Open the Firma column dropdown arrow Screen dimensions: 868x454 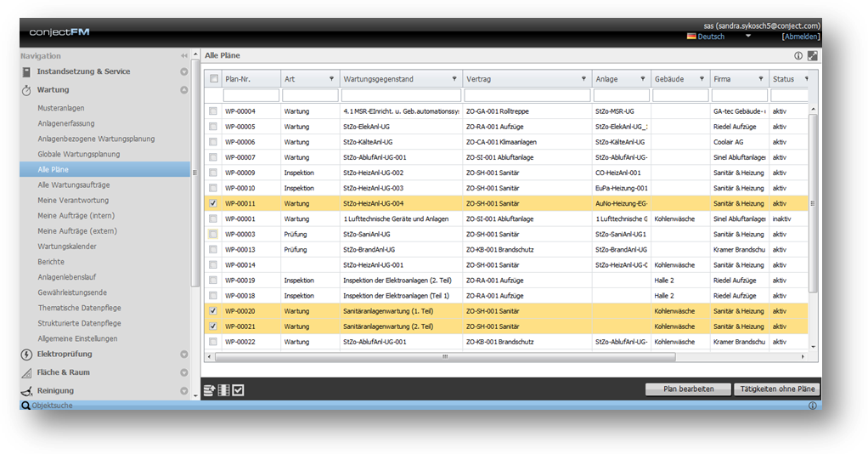[x=761, y=79]
